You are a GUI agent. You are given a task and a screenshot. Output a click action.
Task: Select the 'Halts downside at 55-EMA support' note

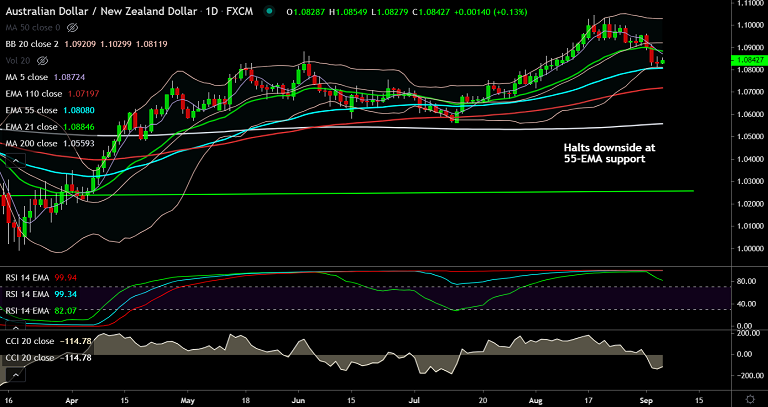609,153
